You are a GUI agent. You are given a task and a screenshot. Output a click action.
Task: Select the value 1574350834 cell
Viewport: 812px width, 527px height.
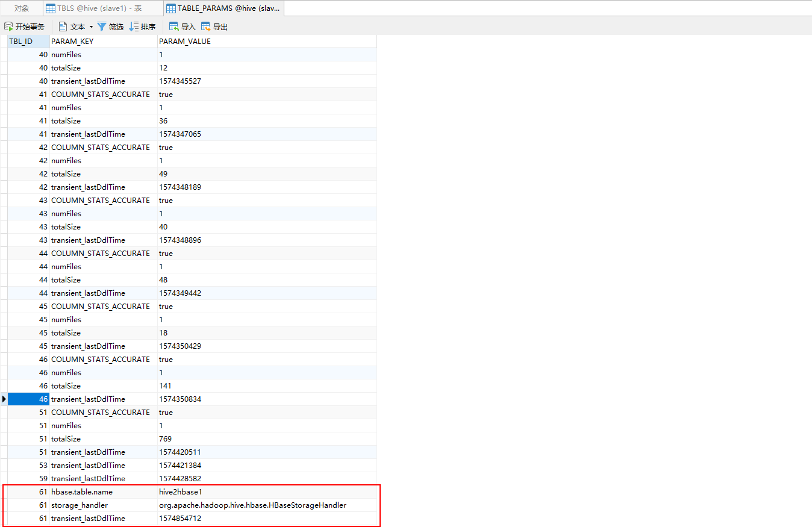(x=267, y=399)
